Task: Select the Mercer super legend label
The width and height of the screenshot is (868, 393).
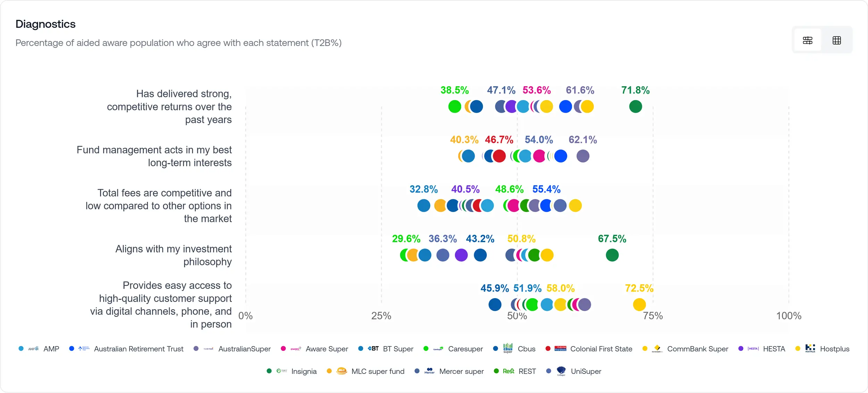Action: tap(461, 371)
